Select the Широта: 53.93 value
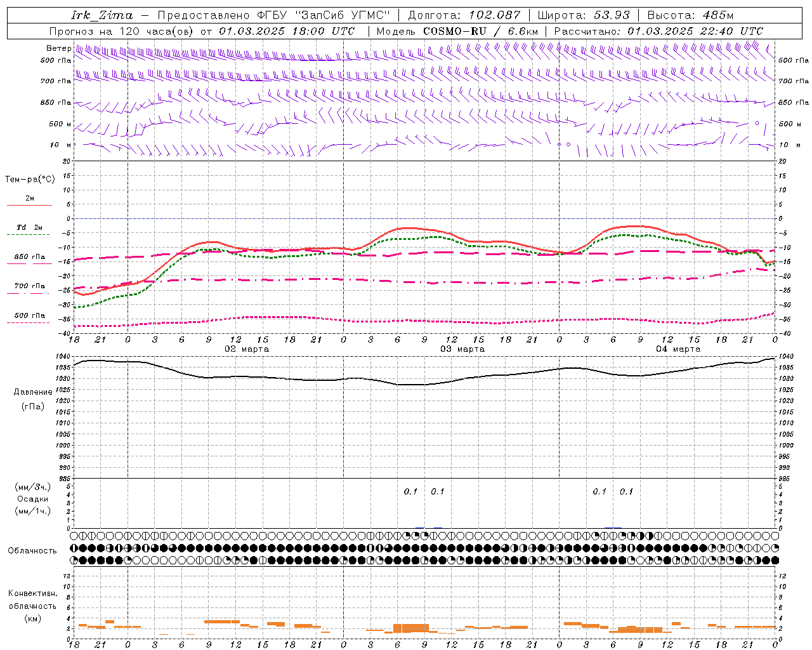The height and width of the screenshot is (650, 812). click(584, 15)
